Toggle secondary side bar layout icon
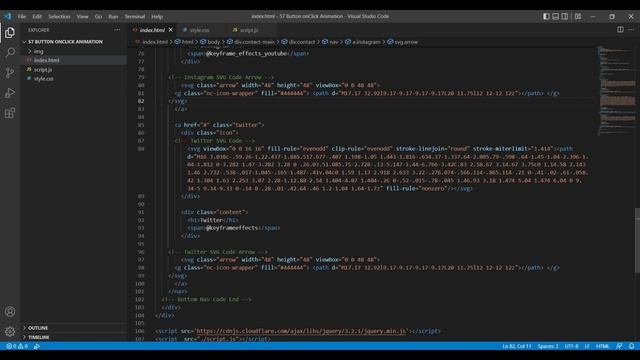The width and height of the screenshot is (640, 360). [x=565, y=16]
